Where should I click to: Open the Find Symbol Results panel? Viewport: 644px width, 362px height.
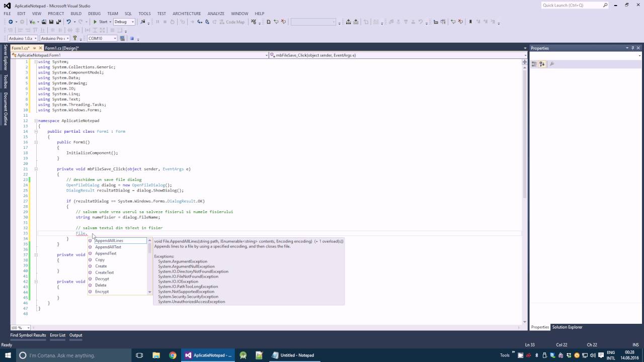click(x=28, y=335)
